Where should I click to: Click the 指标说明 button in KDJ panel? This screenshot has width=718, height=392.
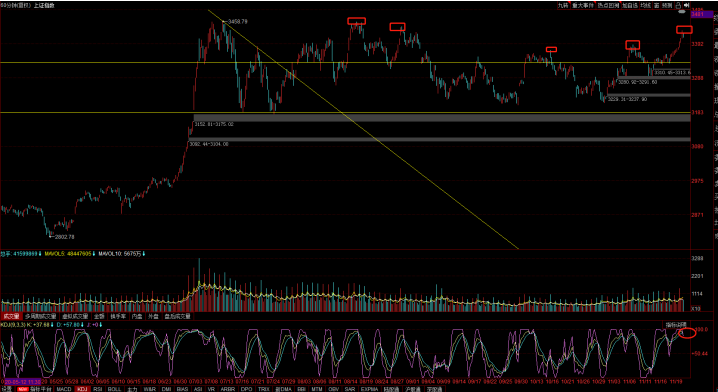pos(676,325)
